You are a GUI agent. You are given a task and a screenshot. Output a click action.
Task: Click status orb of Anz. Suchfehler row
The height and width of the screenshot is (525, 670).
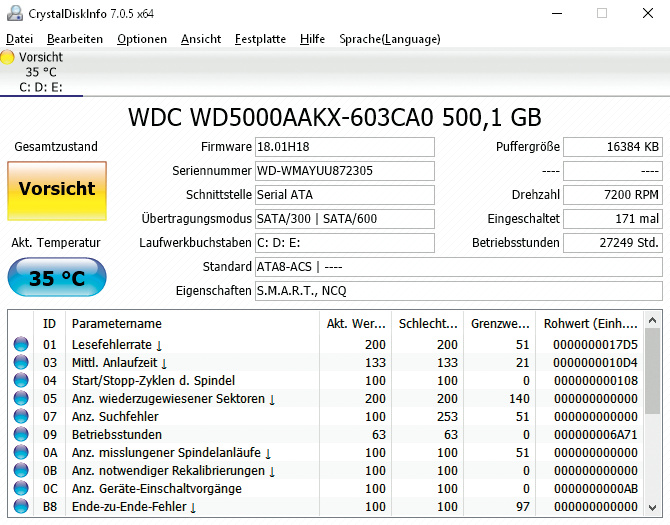tap(21, 416)
